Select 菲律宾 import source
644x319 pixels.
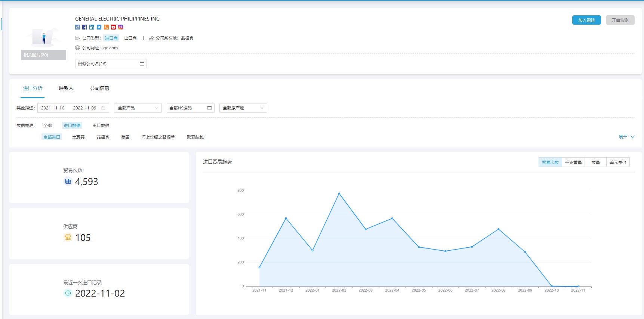click(x=103, y=137)
